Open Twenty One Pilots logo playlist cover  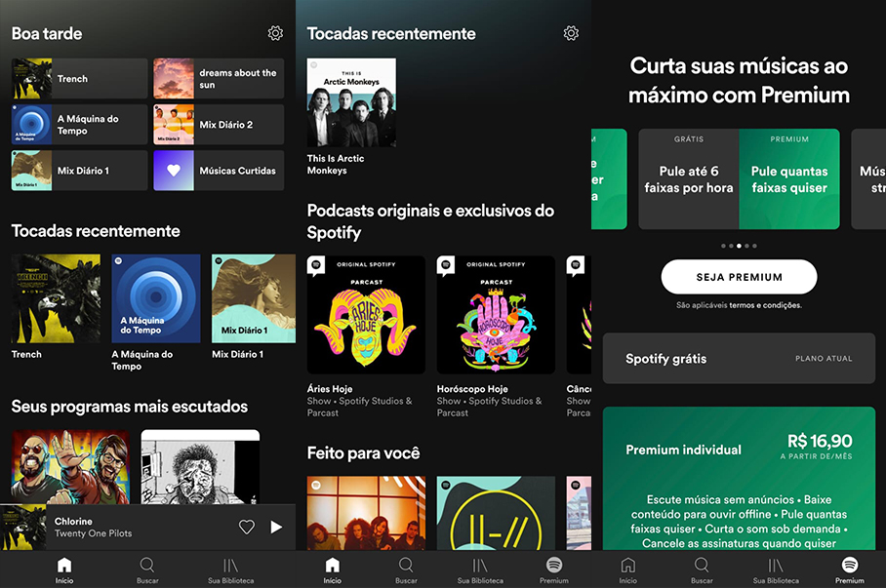click(x=496, y=513)
